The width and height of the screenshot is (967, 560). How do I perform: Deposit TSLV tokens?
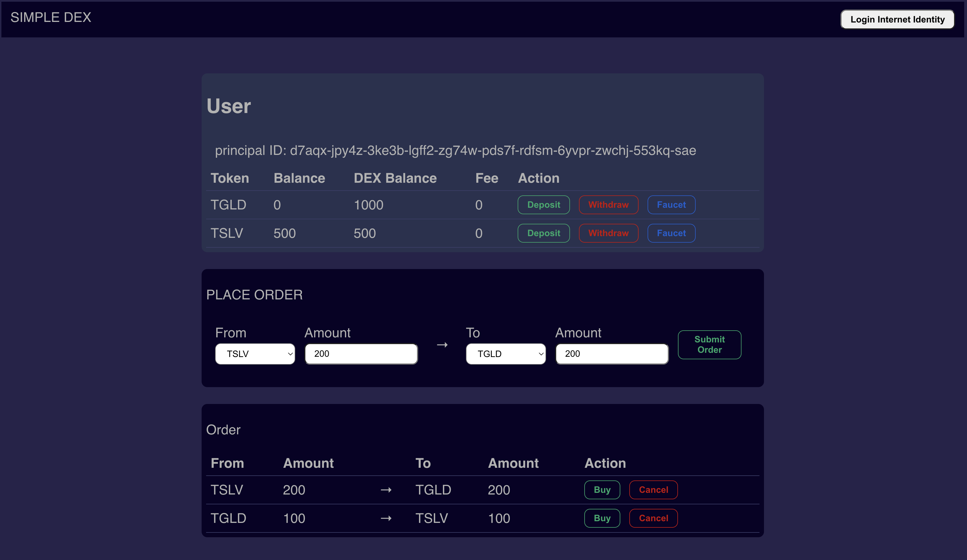click(x=543, y=233)
